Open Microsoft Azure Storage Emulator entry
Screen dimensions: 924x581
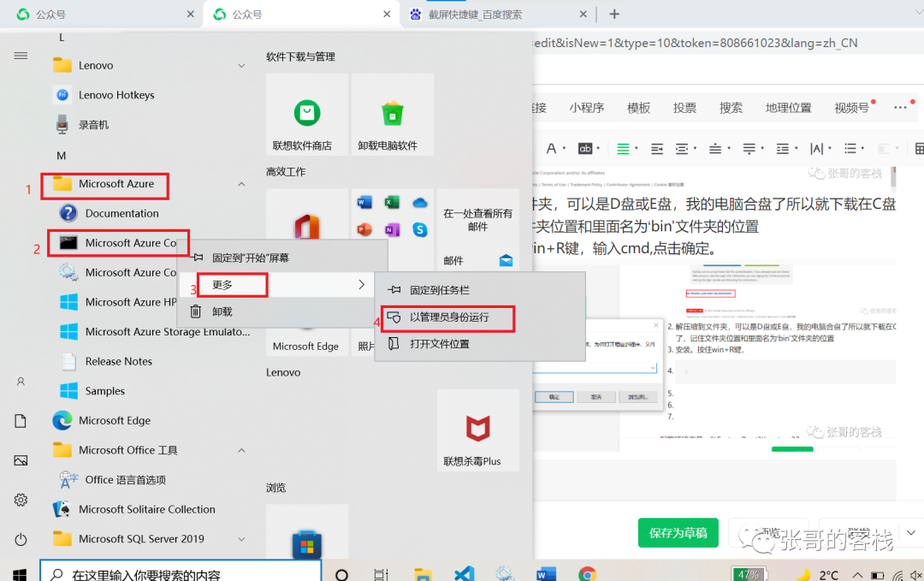(154, 332)
